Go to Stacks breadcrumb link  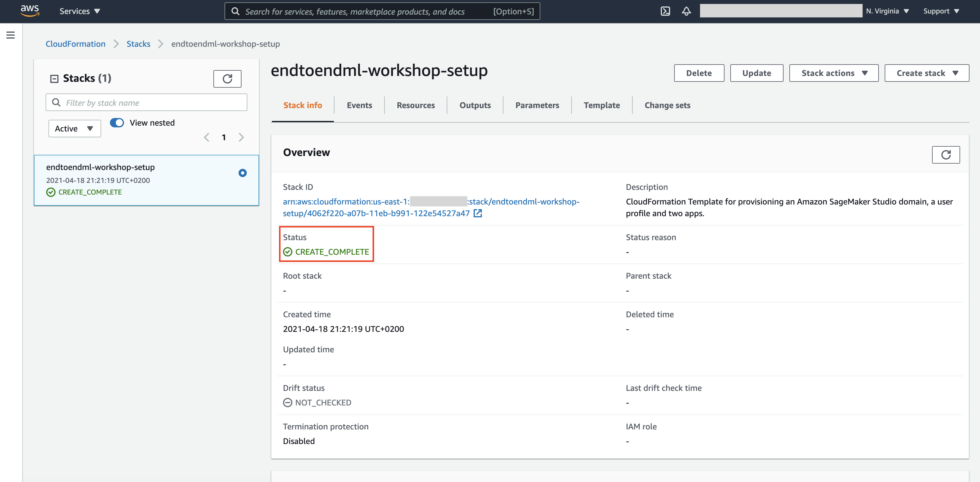point(138,44)
